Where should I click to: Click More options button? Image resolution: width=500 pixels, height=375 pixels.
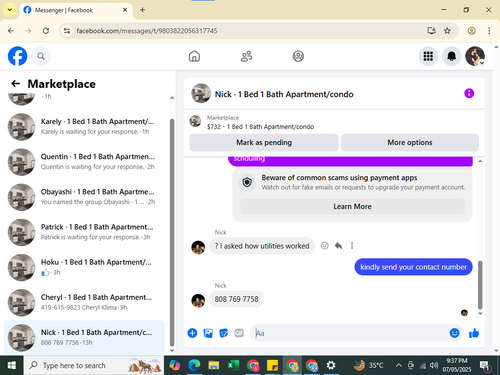click(x=410, y=143)
